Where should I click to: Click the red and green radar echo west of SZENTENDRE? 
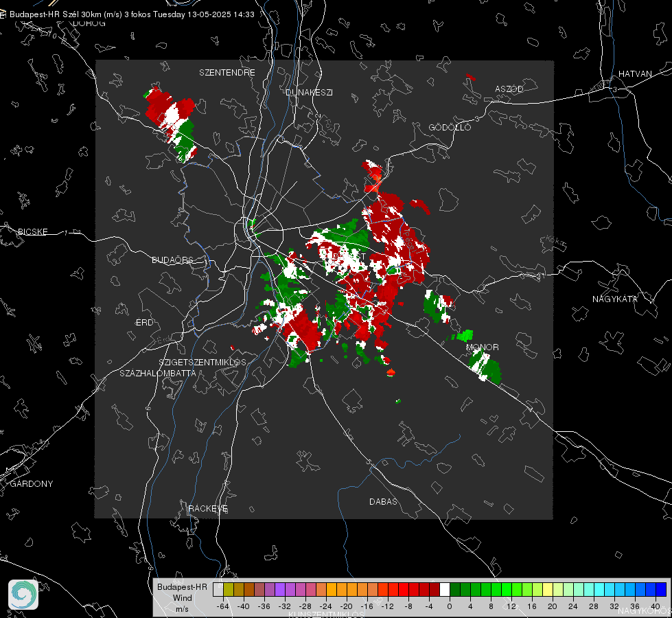[x=172, y=124]
